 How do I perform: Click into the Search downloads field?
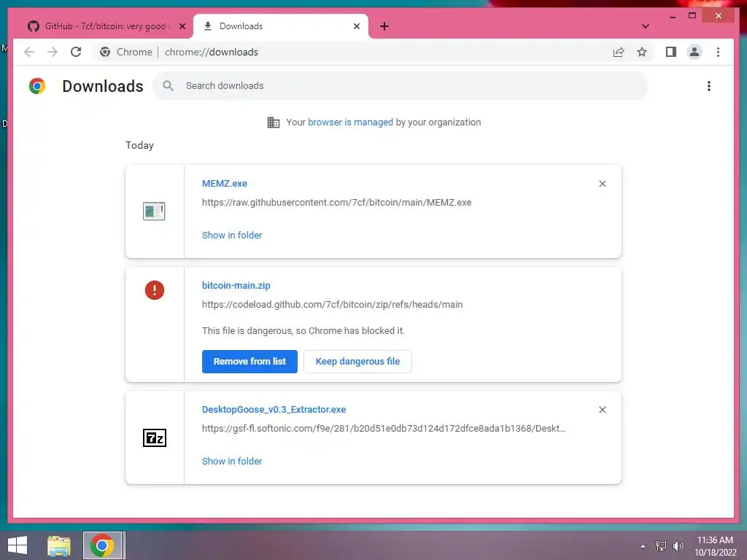pos(400,86)
